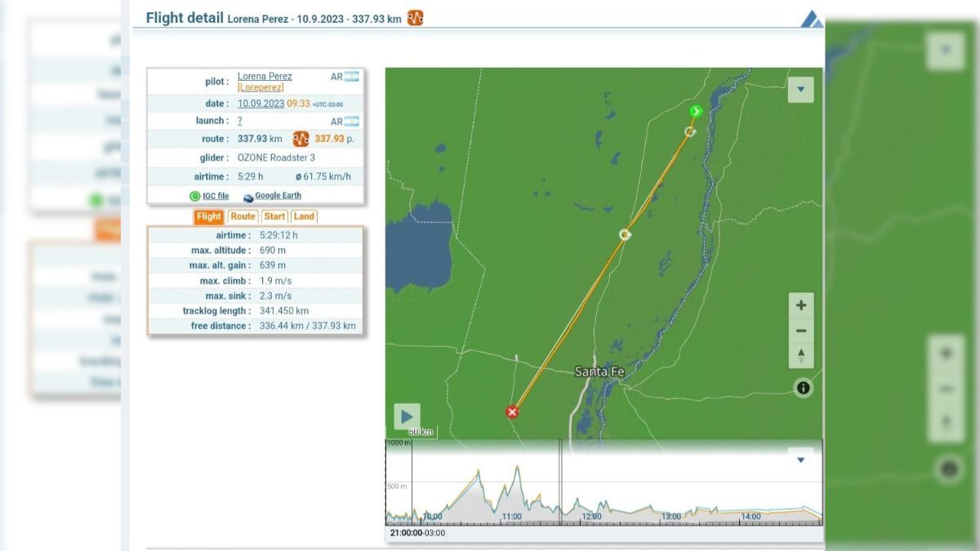The width and height of the screenshot is (980, 551).
Task: Click the green start marker on the map
Action: tap(696, 111)
